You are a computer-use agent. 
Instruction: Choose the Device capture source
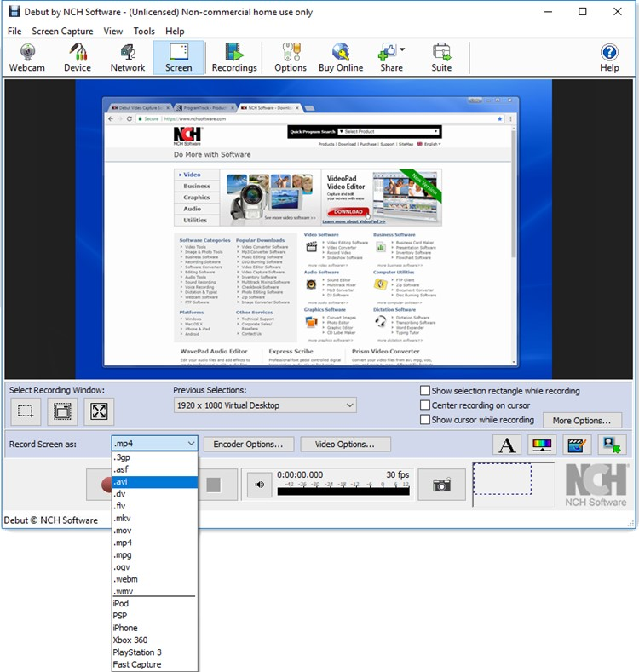click(78, 58)
